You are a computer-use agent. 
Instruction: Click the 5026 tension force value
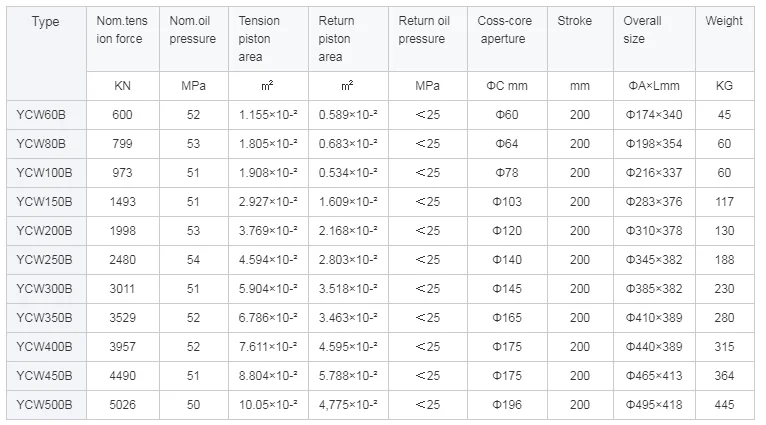point(122,405)
